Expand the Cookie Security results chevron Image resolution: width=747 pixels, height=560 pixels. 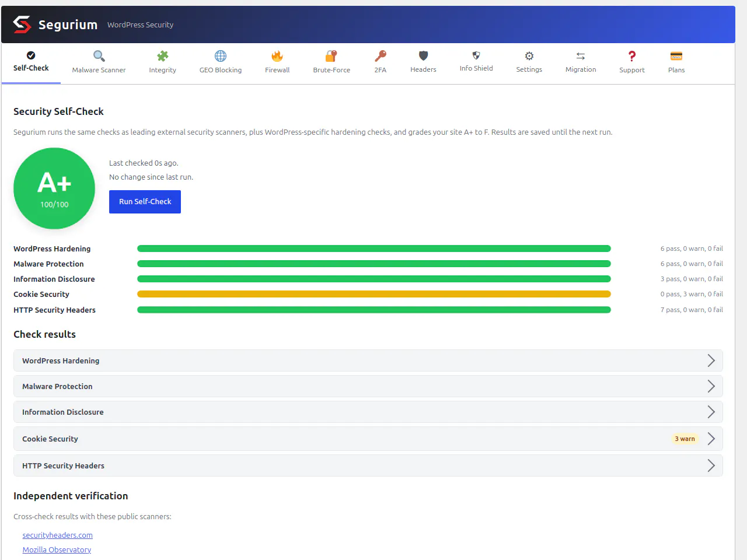coord(711,439)
